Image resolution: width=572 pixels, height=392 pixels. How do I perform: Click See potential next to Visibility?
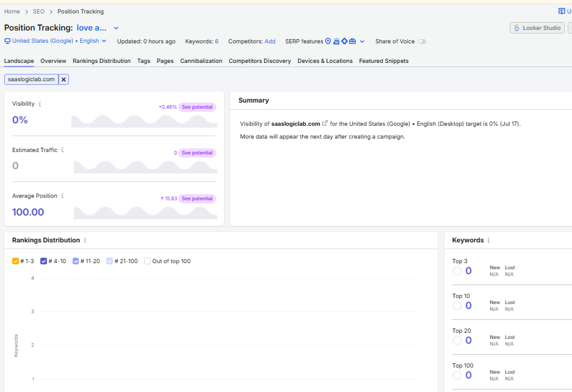[x=197, y=107]
